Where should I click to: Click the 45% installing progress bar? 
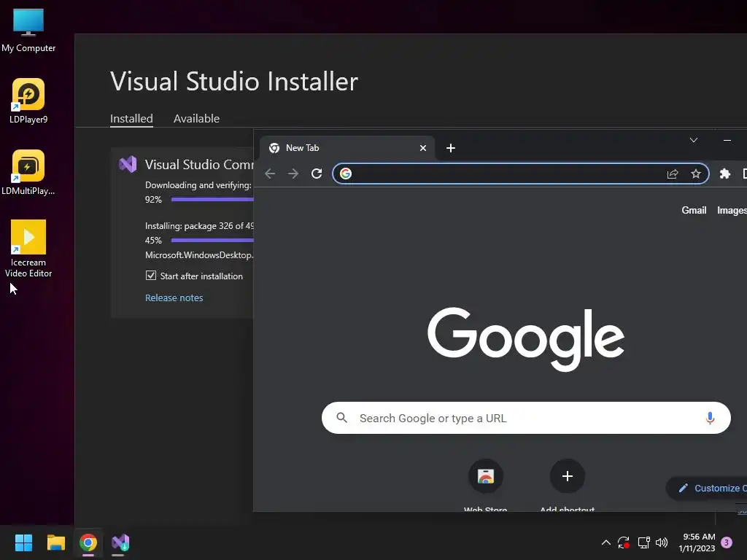pos(212,241)
